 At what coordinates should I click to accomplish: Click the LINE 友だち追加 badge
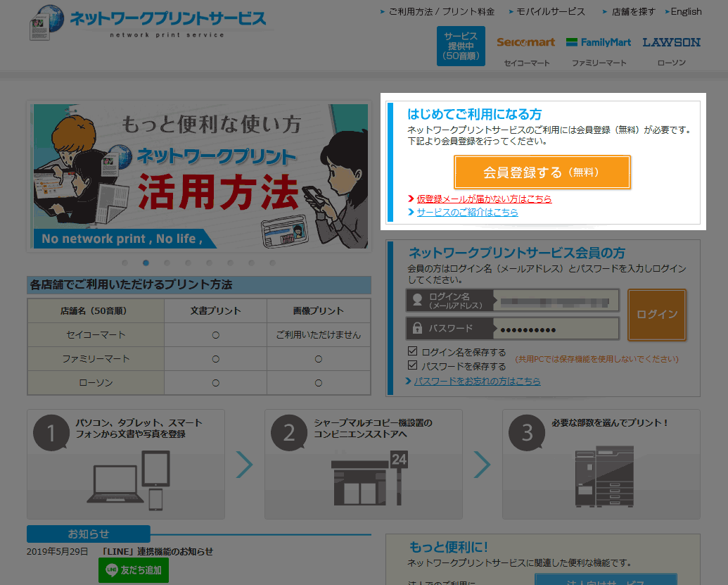[x=134, y=570]
